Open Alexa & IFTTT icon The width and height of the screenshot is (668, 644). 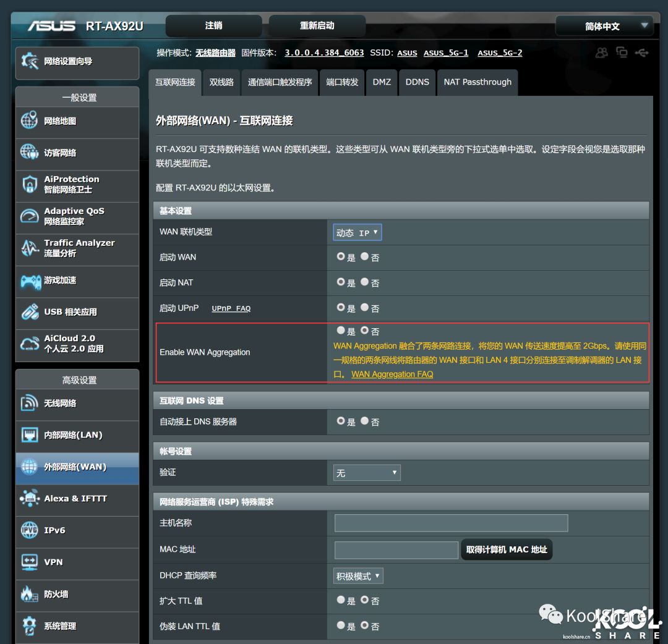click(30, 498)
